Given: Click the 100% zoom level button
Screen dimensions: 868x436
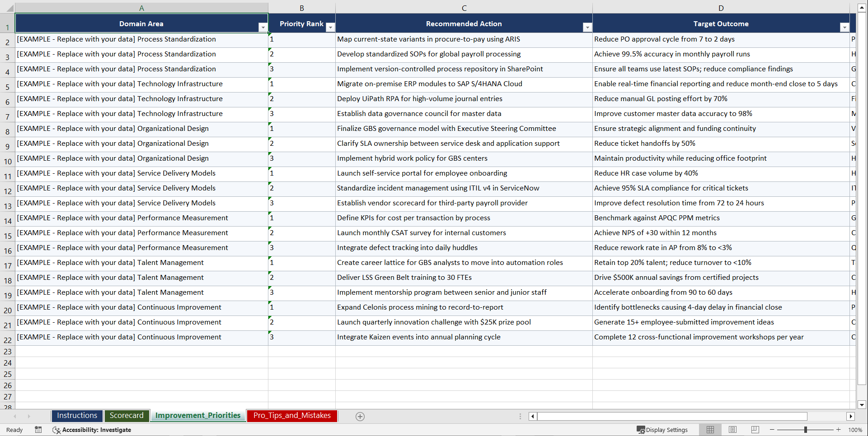Looking at the screenshot, I should pos(855,430).
